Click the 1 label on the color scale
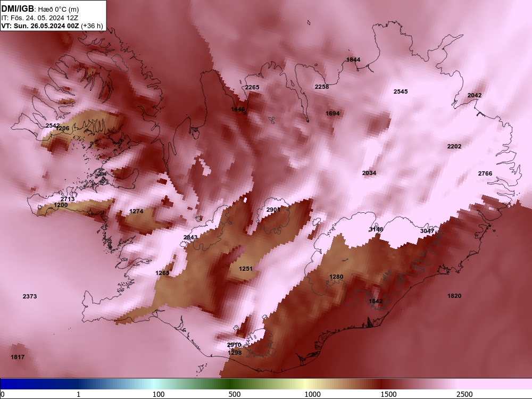Image resolution: width=532 pixels, height=399 pixels. pyautogui.click(x=78, y=394)
